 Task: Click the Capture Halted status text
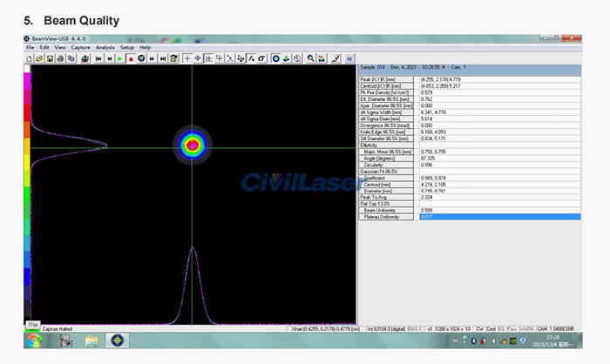pyautogui.click(x=58, y=329)
